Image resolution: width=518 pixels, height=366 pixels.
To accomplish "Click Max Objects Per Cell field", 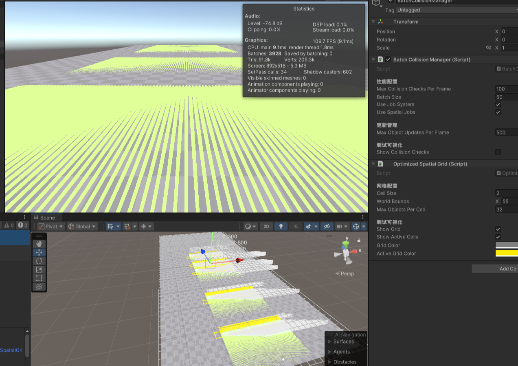I will [x=507, y=209].
